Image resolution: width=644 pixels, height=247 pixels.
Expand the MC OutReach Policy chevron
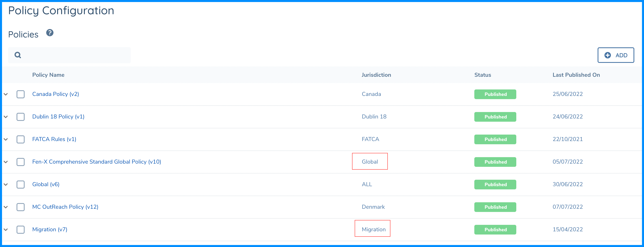pyautogui.click(x=6, y=207)
